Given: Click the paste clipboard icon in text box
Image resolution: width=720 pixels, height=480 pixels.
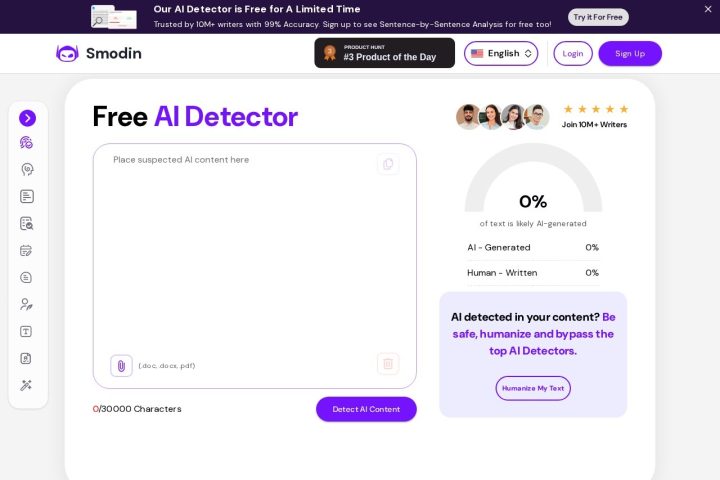Looking at the screenshot, I should coord(388,164).
